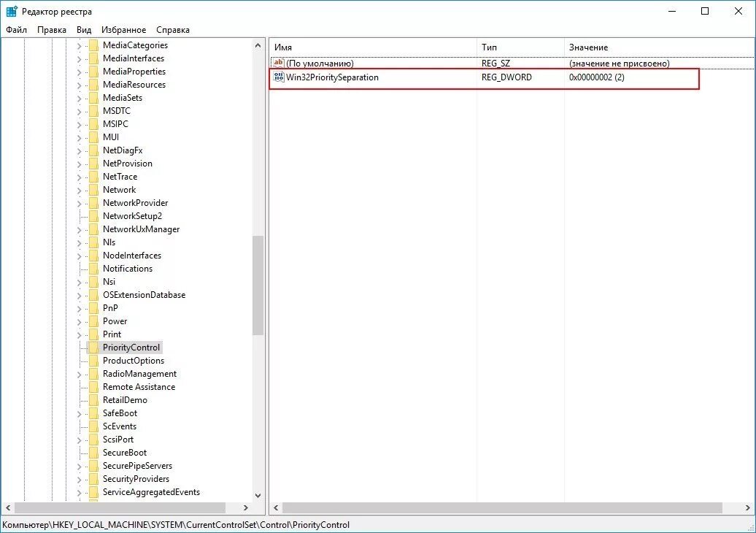Sort values by Имя column header
756x533 pixels.
373,47
